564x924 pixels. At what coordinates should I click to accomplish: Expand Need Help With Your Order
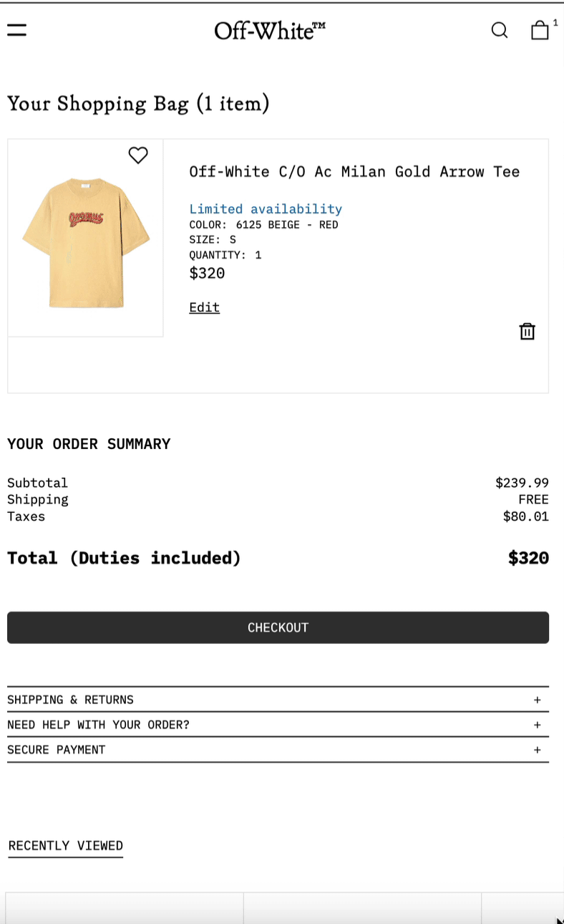278,725
